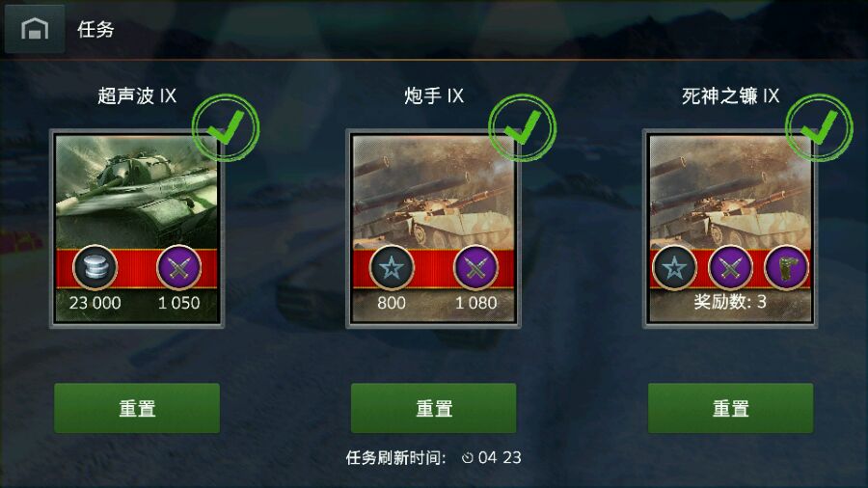This screenshot has width=868, height=488.
Task: Select the 任务 title in the header
Action: pos(95,29)
